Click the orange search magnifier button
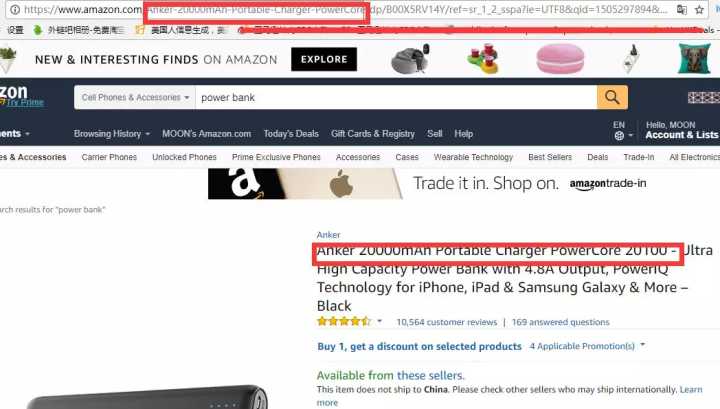This screenshot has width=720, height=409. [612, 97]
